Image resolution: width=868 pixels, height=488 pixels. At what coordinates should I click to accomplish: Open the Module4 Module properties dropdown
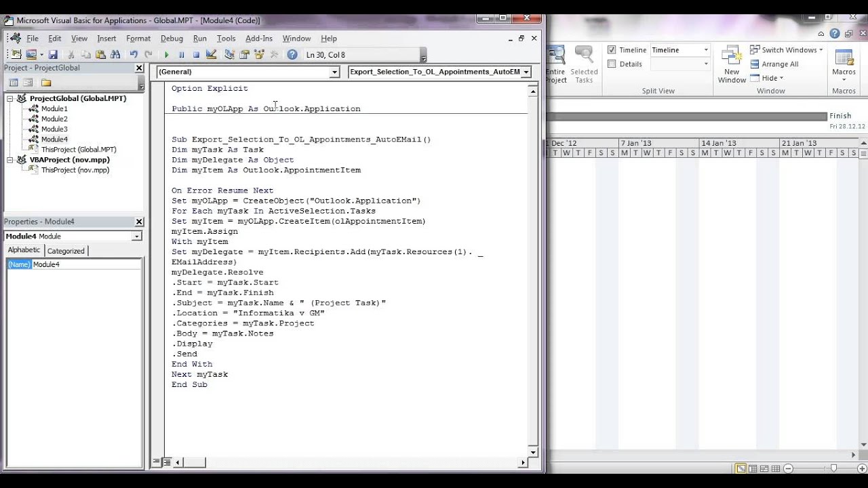click(x=136, y=236)
